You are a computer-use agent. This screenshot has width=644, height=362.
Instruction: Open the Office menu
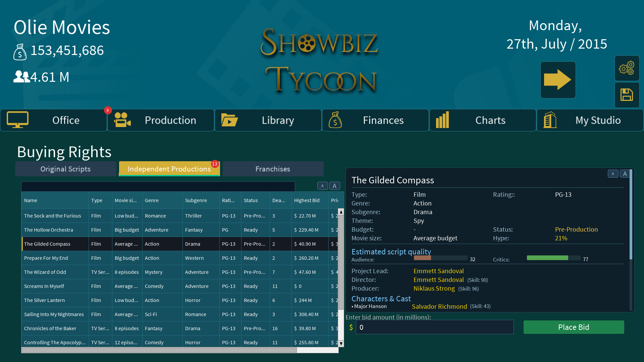[54, 120]
